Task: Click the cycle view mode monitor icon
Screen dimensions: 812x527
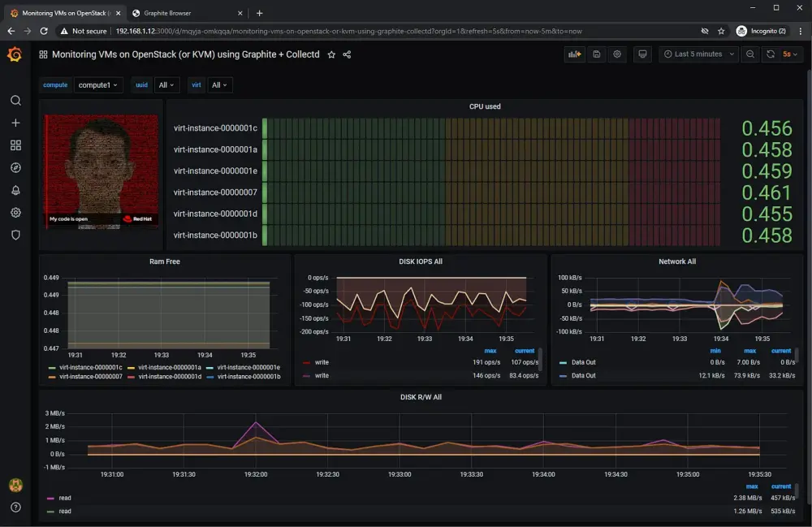Action: click(x=642, y=54)
